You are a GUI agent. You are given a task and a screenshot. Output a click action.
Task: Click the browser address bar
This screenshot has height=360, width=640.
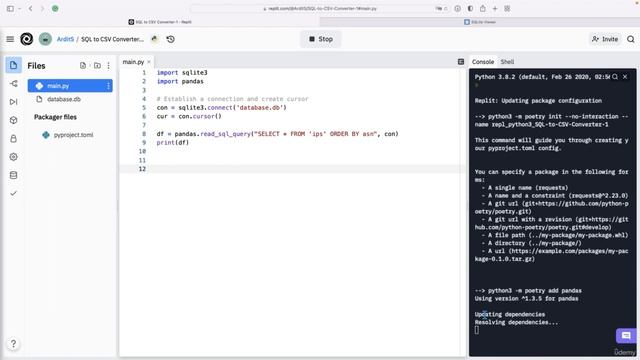point(320,9)
